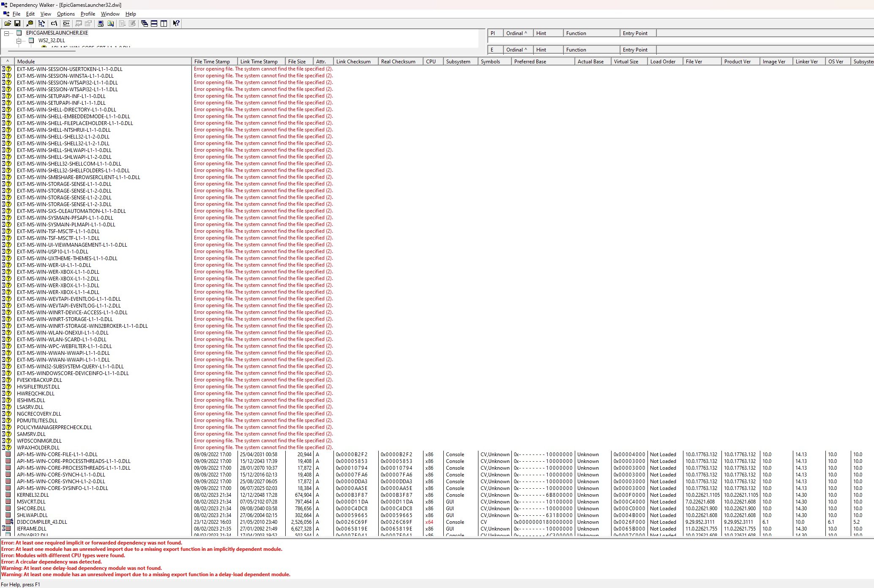
Task: Click the Link Checksum column header
Action: (355, 62)
